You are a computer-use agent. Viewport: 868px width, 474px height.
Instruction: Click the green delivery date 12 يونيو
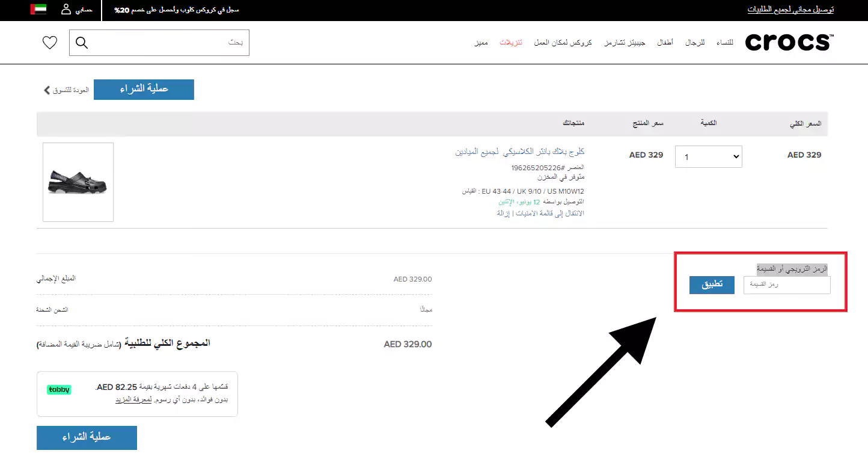(x=519, y=202)
